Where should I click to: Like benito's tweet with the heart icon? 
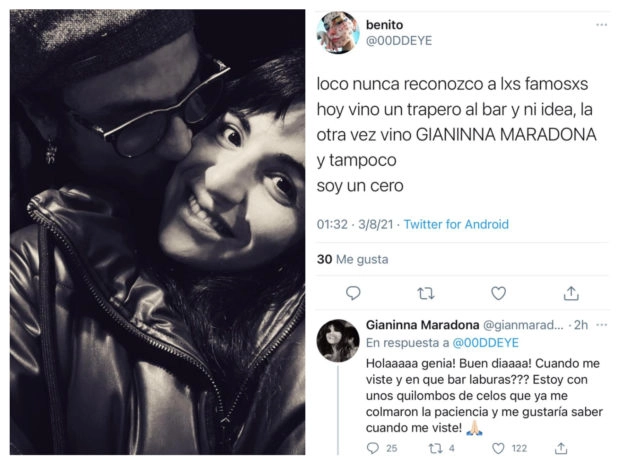498,294
